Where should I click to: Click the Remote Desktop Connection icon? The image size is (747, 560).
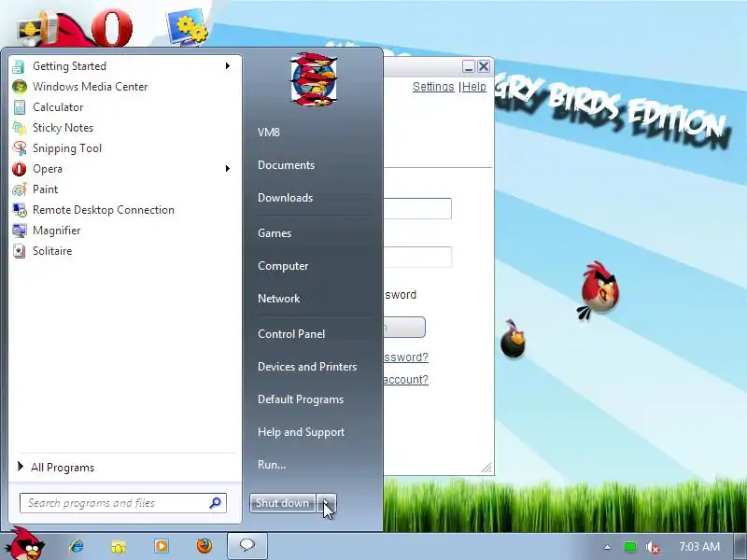tap(19, 209)
